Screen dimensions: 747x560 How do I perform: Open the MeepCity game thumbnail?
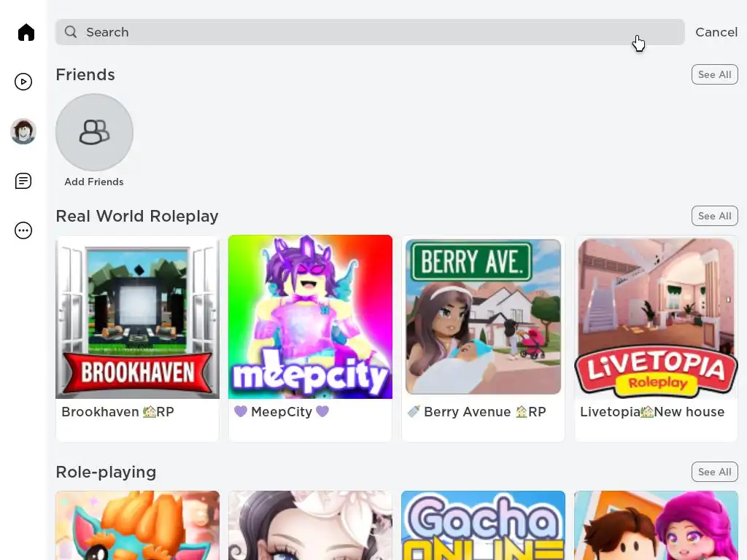pyautogui.click(x=311, y=316)
